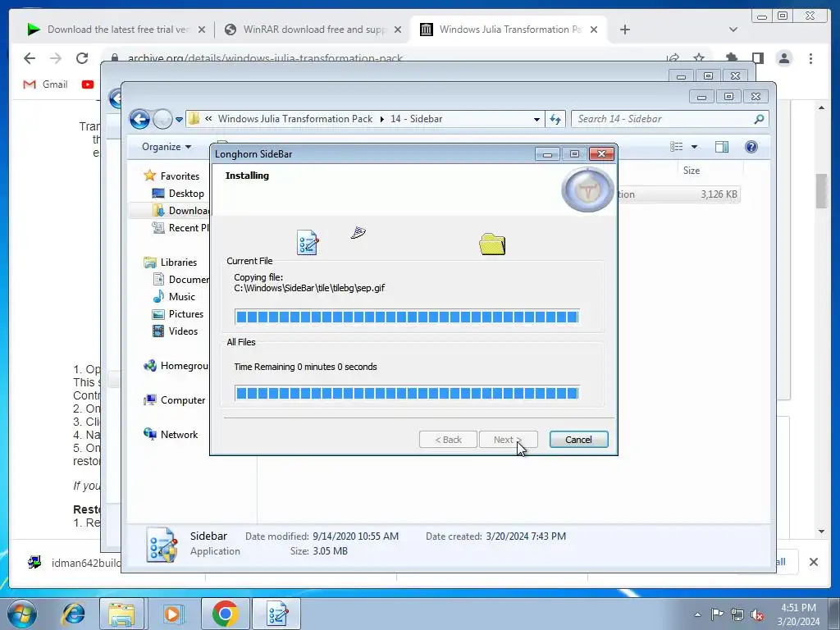
Task: Expand the view options dropdown arrow
Action: click(694, 147)
